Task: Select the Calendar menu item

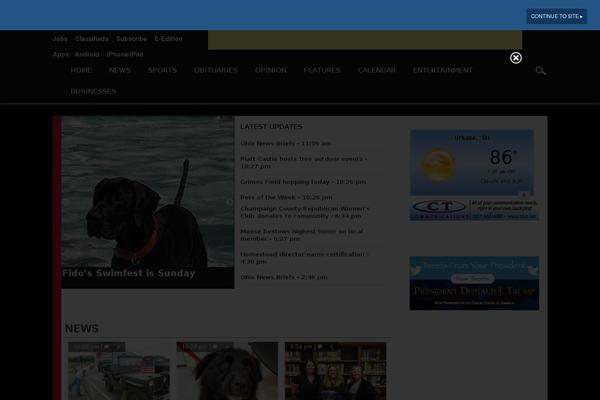Action: [377, 70]
